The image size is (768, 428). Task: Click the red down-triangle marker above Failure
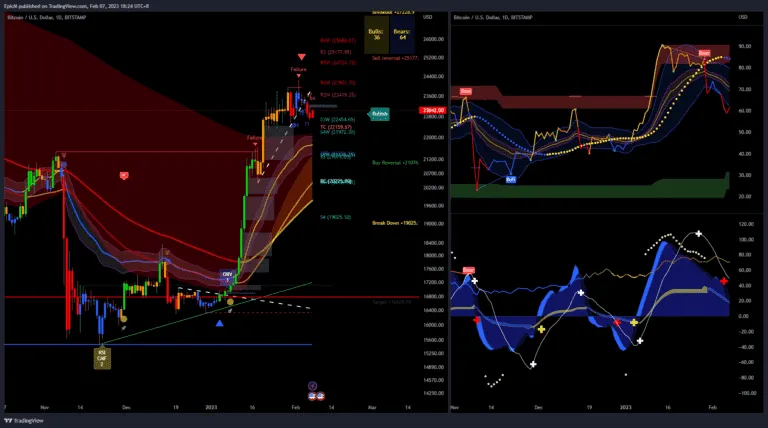(x=301, y=57)
